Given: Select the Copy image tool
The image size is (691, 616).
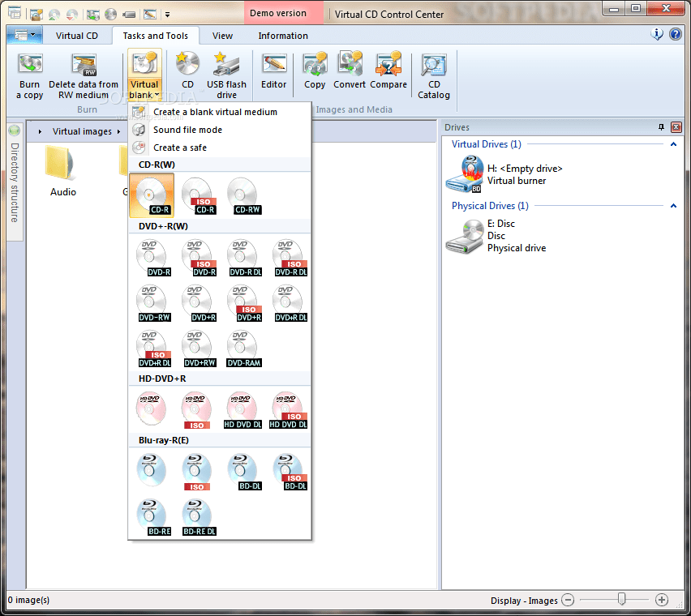Looking at the screenshot, I should 315,73.
